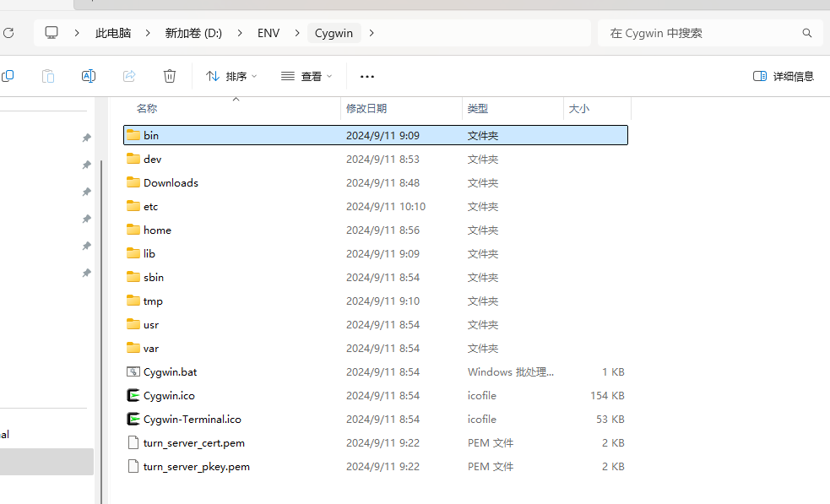
Task: Click the Cygwin breadcrumb segment
Action: point(334,33)
